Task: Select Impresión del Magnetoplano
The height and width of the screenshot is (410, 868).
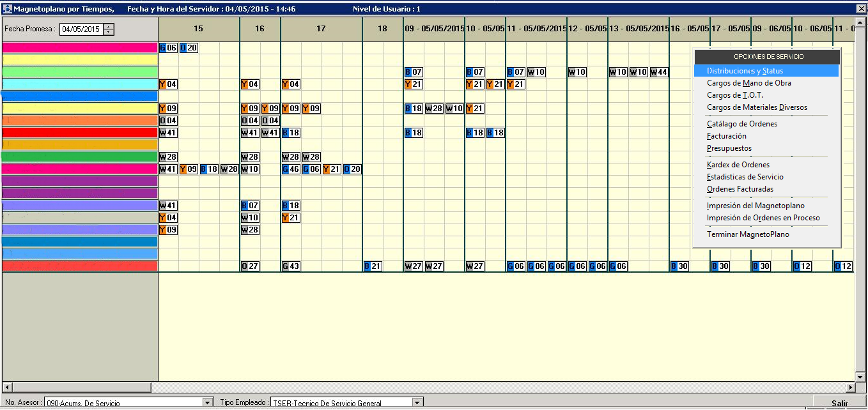Action: click(755, 206)
